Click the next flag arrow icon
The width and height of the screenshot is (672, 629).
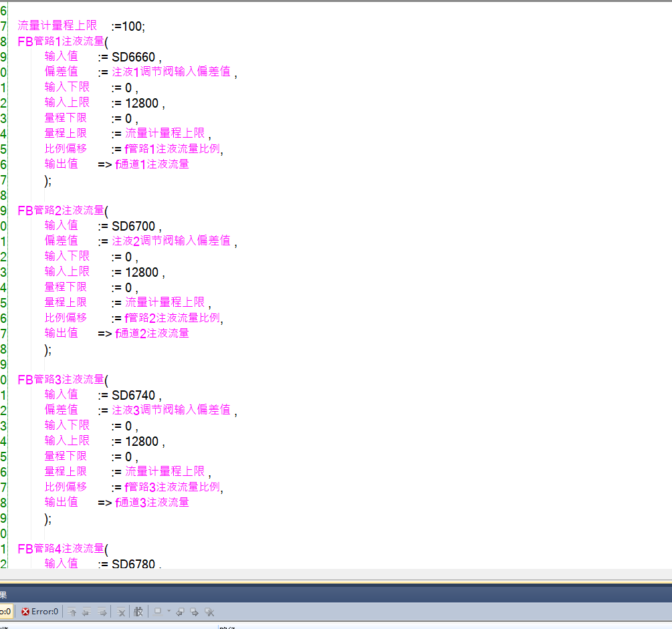coord(194,611)
